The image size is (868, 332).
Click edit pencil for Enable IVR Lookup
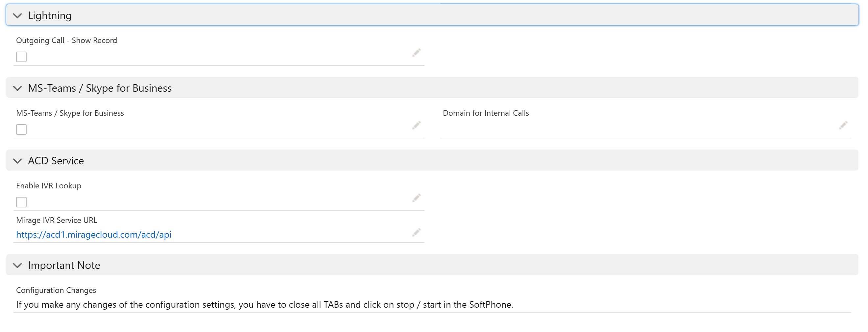417,198
